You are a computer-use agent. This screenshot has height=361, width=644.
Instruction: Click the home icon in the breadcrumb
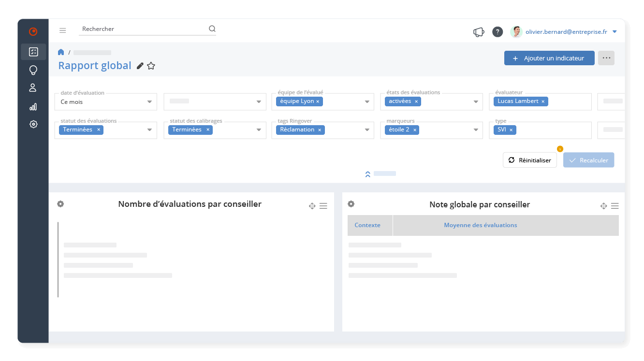(61, 52)
